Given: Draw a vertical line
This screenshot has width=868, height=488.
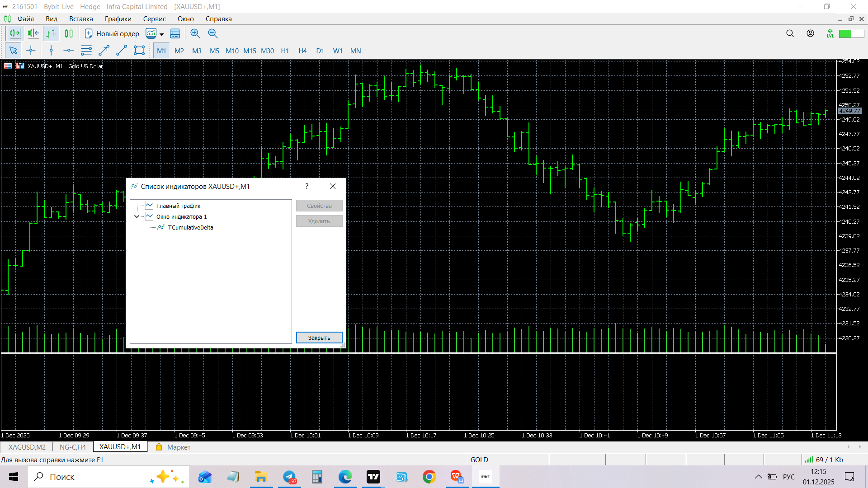Looking at the screenshot, I should (51, 51).
